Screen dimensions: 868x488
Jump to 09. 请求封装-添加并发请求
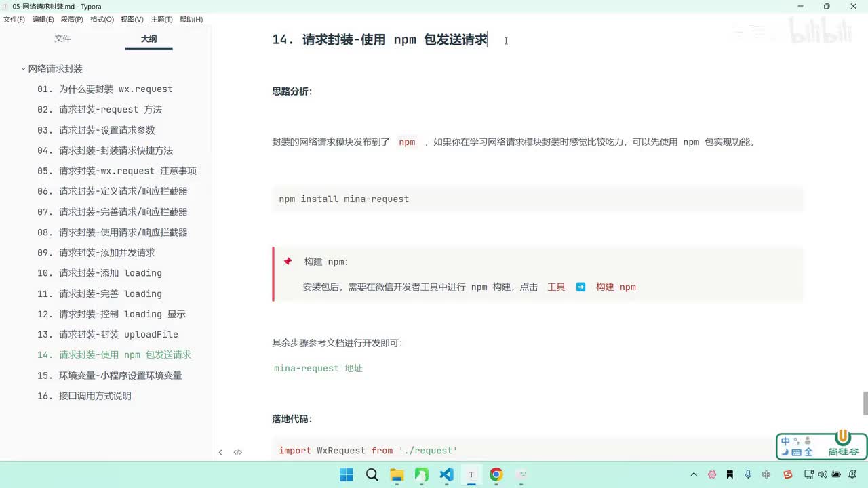pos(96,253)
